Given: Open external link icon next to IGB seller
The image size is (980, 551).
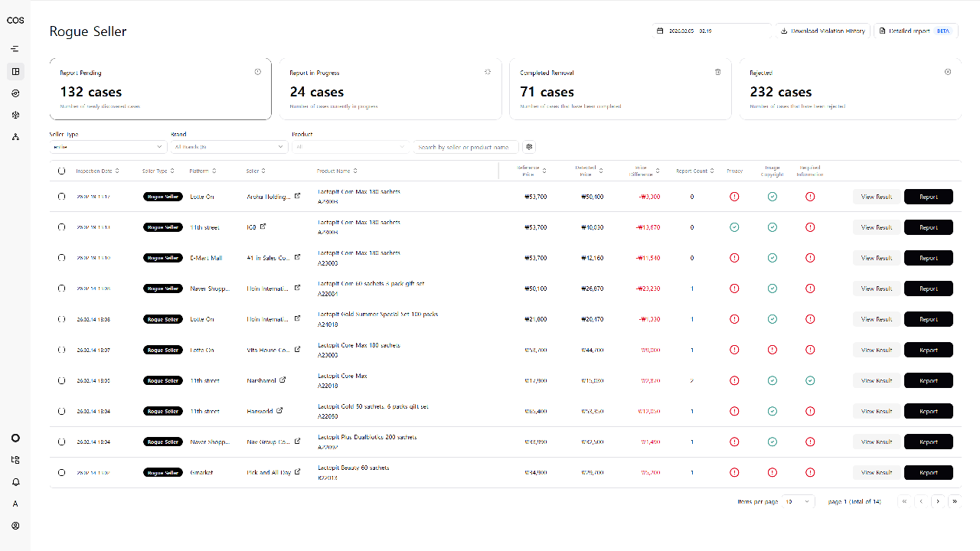Looking at the screenshot, I should click(x=263, y=227).
